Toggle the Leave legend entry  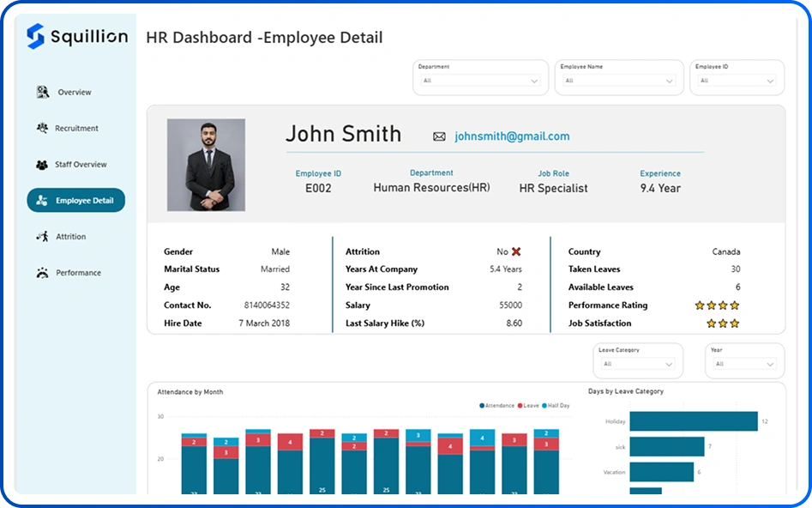[x=528, y=405]
